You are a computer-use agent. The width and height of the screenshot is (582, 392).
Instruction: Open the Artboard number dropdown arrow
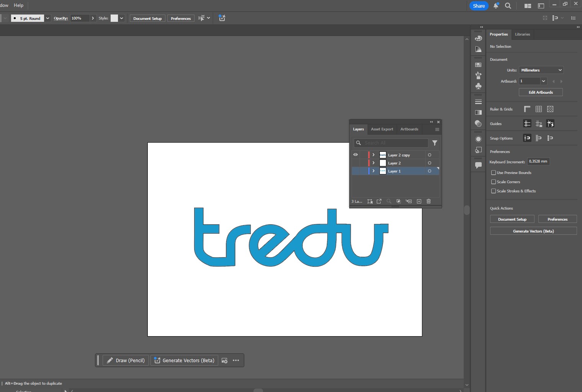[x=543, y=81]
